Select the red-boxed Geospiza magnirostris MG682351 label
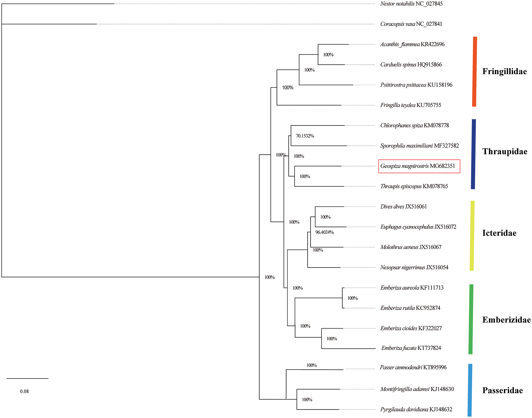The height and width of the screenshot is (418, 532). point(419,166)
